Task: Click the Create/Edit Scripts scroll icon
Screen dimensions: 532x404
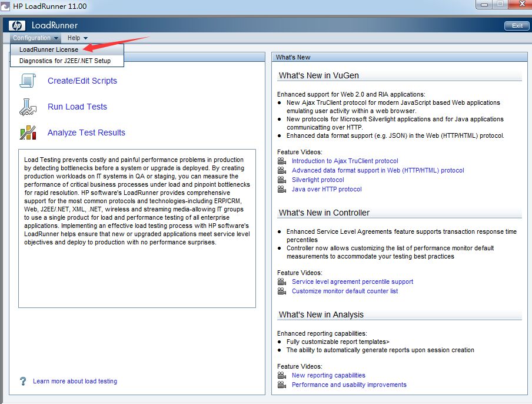Action: click(x=28, y=81)
